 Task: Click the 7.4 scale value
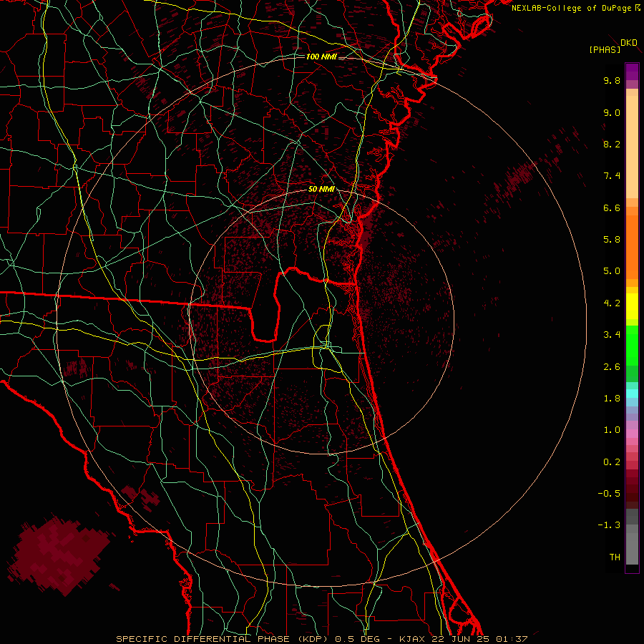(x=612, y=176)
